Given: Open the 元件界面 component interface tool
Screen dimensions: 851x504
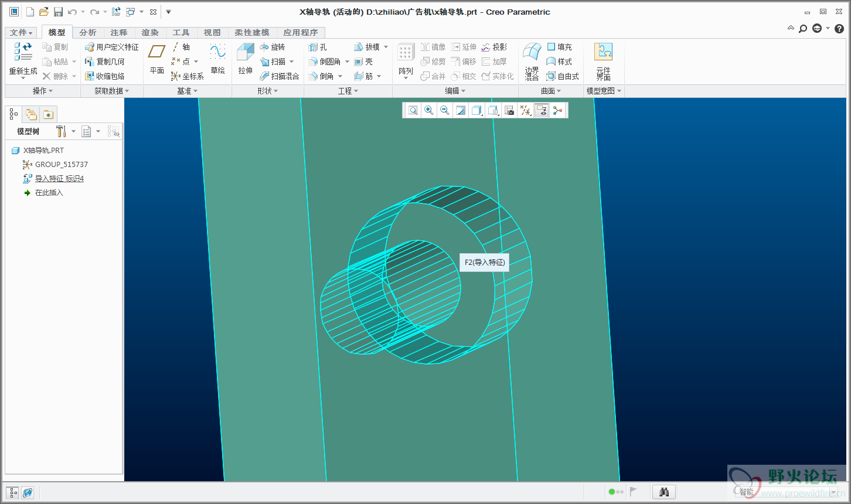Looking at the screenshot, I should point(603,61).
